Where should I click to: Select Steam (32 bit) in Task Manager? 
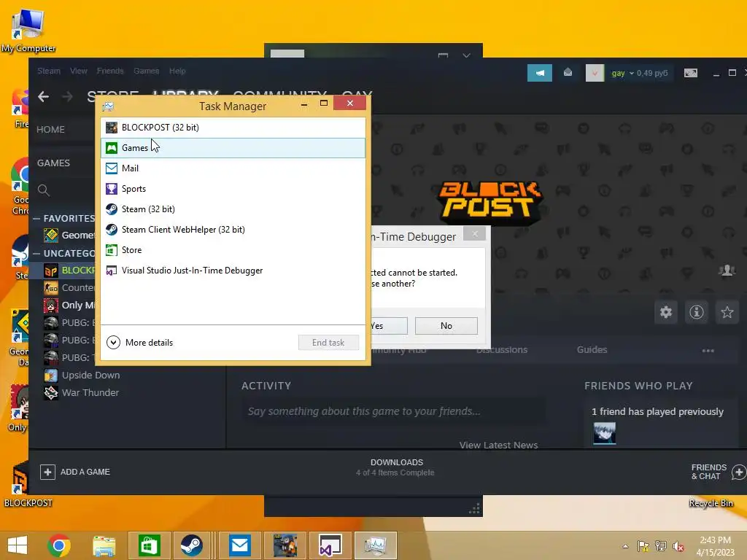pyautogui.click(x=233, y=209)
